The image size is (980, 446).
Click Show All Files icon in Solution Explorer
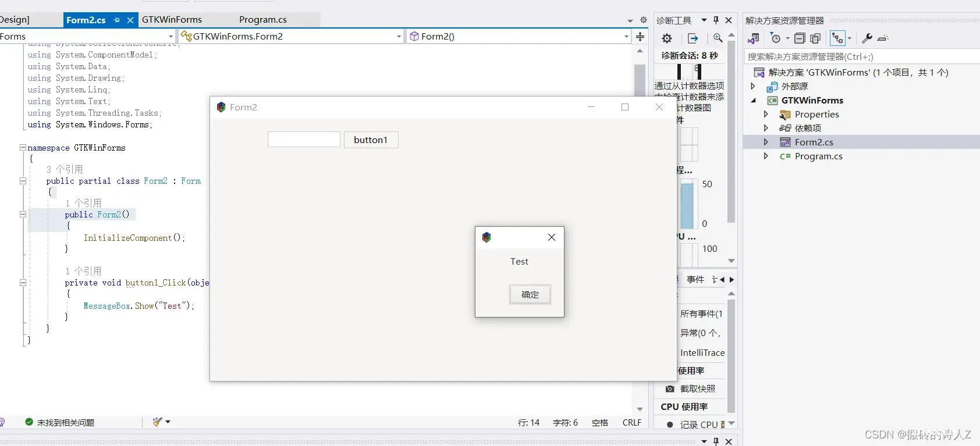pos(815,38)
